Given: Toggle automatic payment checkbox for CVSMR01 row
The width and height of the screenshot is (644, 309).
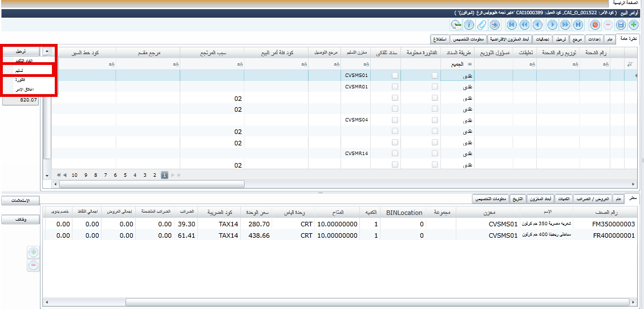Looking at the screenshot, I should 395,87.
